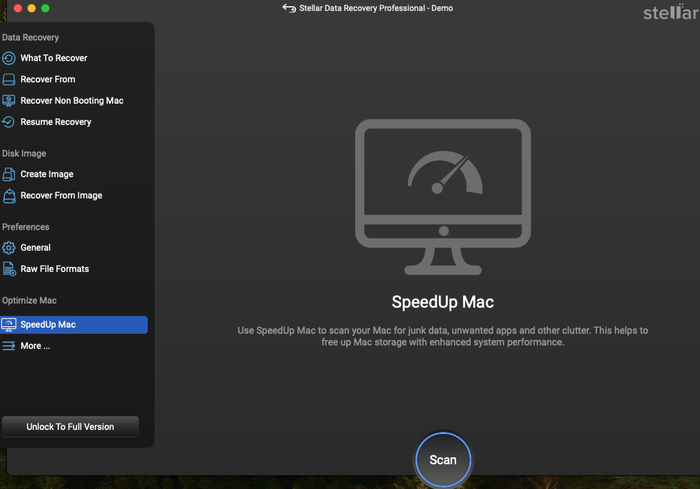Click the What To Recover circular arrow icon
Viewport: 700px width, 489px height.
tap(8, 58)
